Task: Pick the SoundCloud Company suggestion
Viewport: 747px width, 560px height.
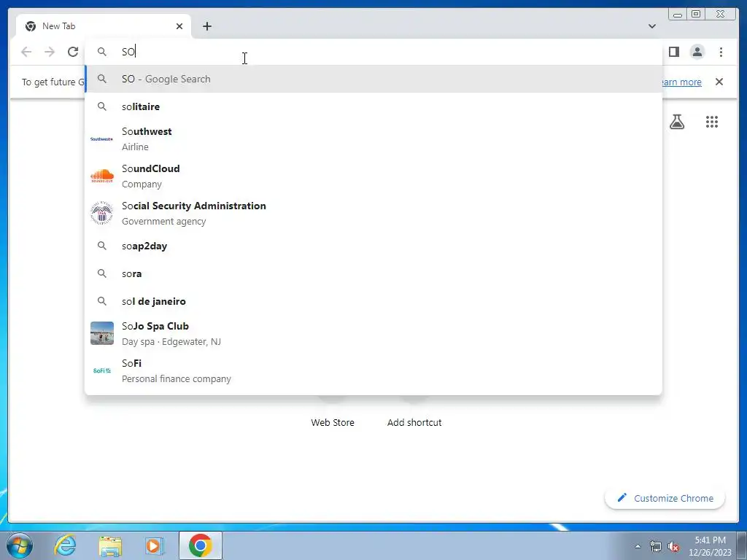Action: (373, 176)
